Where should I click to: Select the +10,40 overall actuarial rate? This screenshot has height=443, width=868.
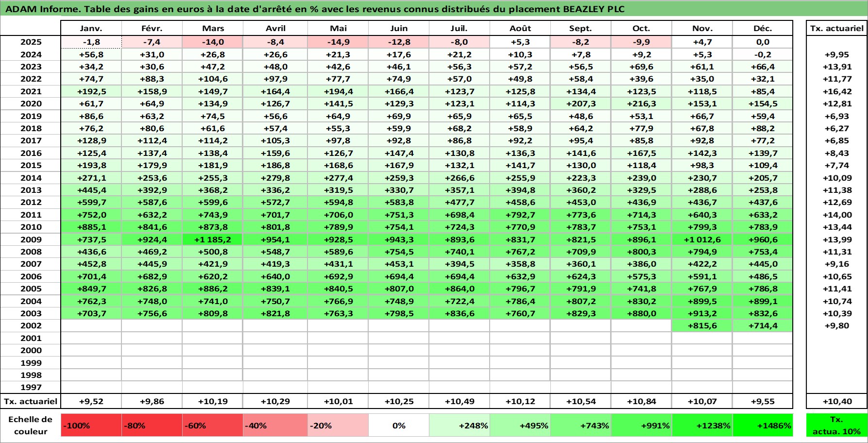pyautogui.click(x=836, y=402)
